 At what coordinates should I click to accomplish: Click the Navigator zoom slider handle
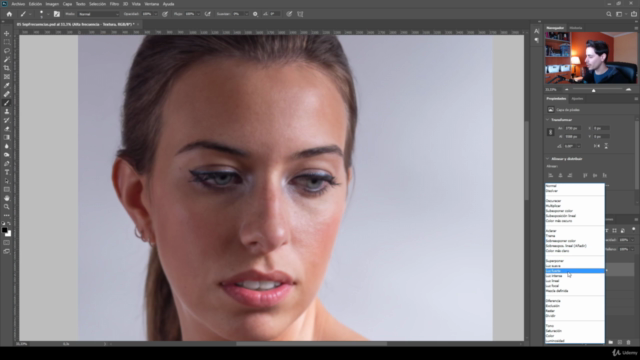click(593, 90)
